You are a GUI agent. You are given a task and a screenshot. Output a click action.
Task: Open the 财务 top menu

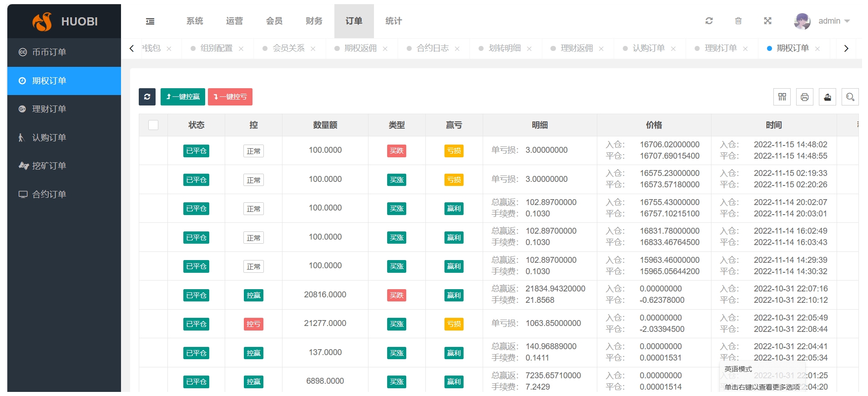pos(314,21)
